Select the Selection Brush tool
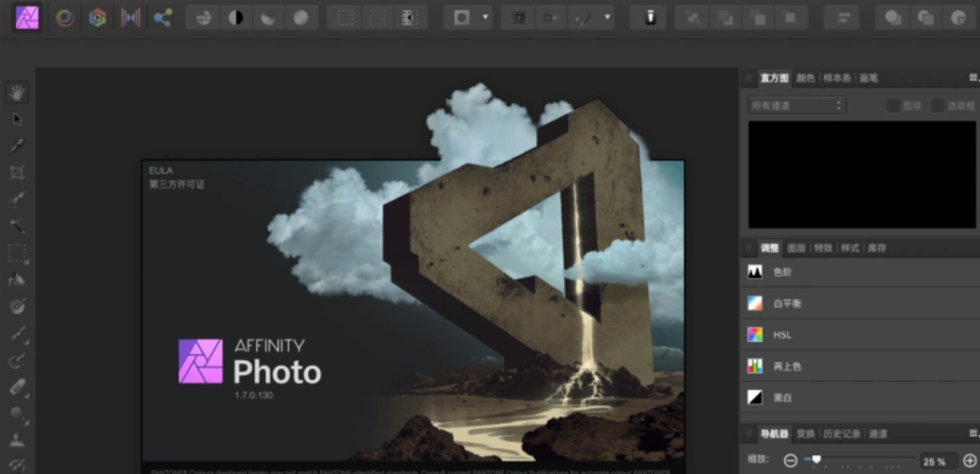Viewport: 980px width, 474px height. pos(17,200)
